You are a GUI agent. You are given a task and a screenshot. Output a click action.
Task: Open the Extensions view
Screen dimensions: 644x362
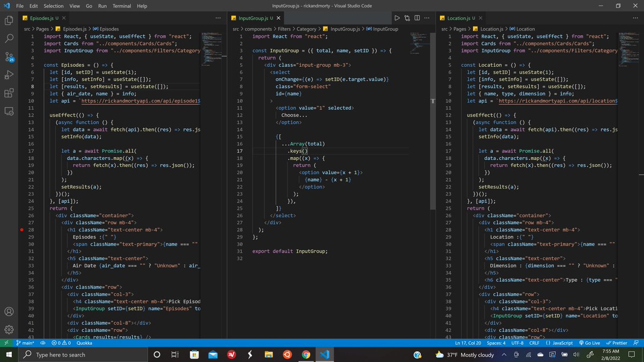(x=9, y=93)
